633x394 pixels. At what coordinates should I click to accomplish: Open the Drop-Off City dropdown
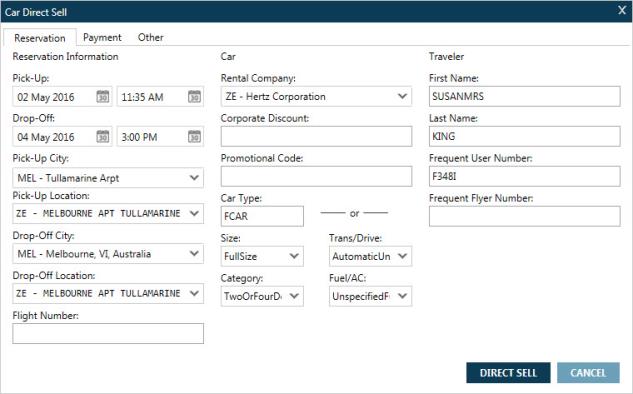(194, 254)
